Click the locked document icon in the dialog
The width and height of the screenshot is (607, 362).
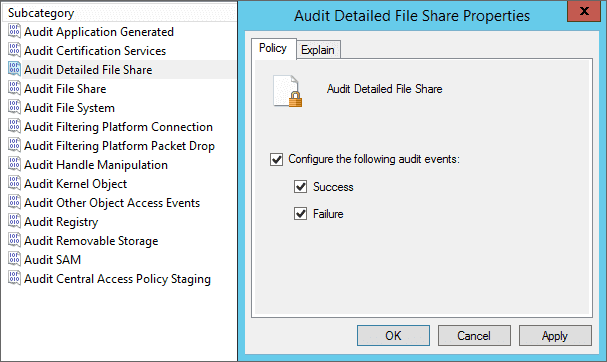click(x=287, y=91)
